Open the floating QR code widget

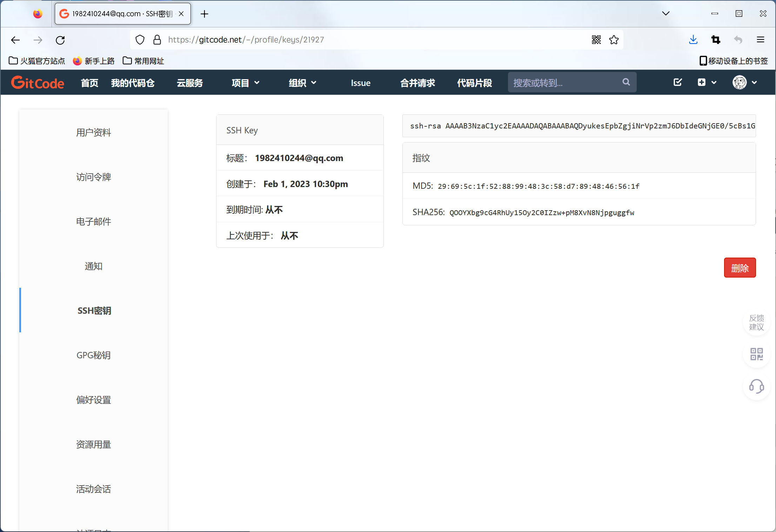[x=756, y=354]
